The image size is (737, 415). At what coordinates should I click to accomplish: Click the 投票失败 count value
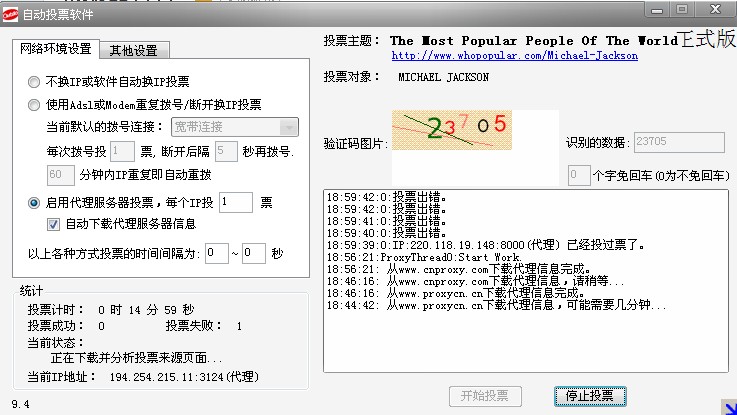(239, 326)
